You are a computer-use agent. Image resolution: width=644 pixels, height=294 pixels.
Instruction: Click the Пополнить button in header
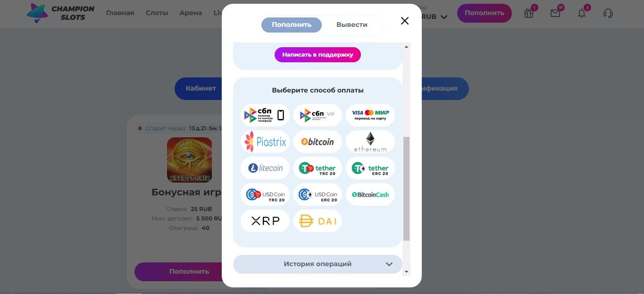click(485, 13)
